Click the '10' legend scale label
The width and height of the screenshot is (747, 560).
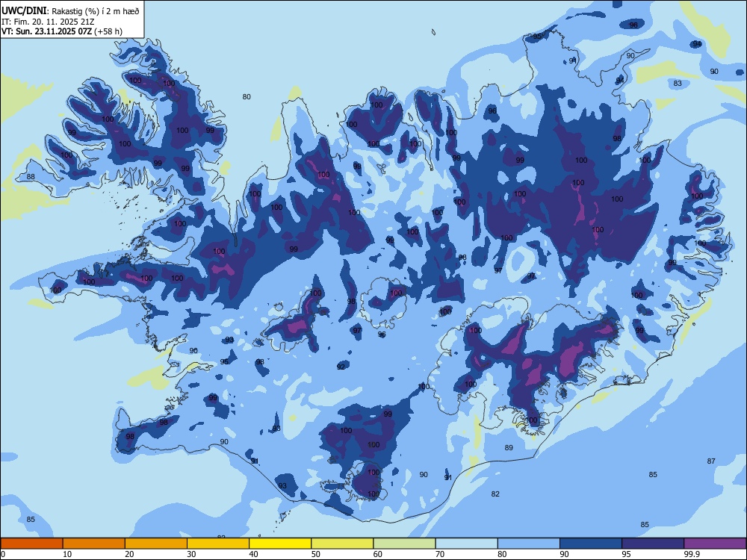[67, 554]
